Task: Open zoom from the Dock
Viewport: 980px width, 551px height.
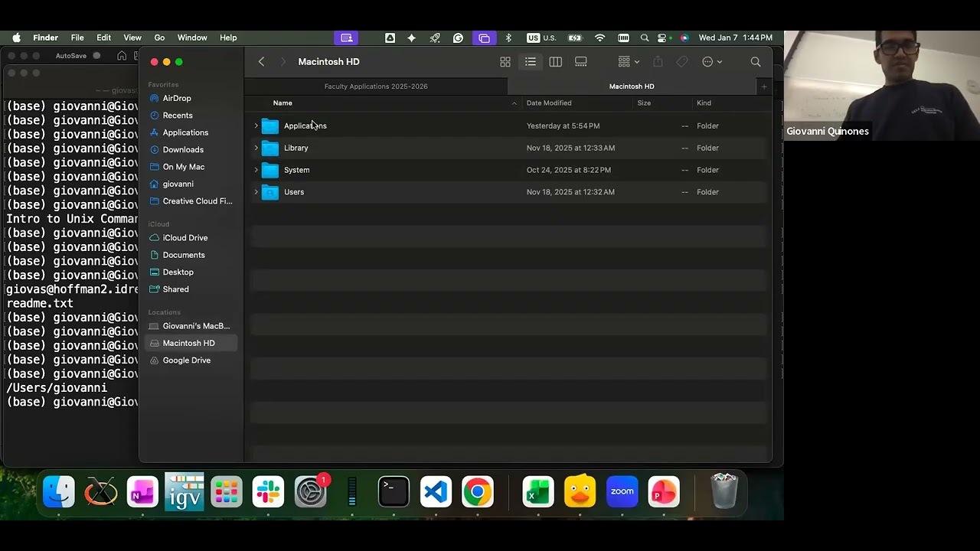Action: (x=622, y=492)
